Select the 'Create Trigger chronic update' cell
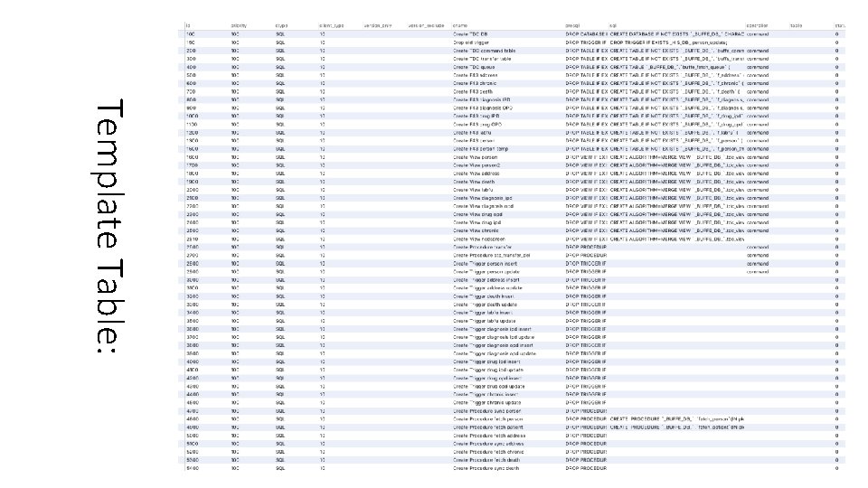This screenshot has width=868, height=488. [487, 403]
